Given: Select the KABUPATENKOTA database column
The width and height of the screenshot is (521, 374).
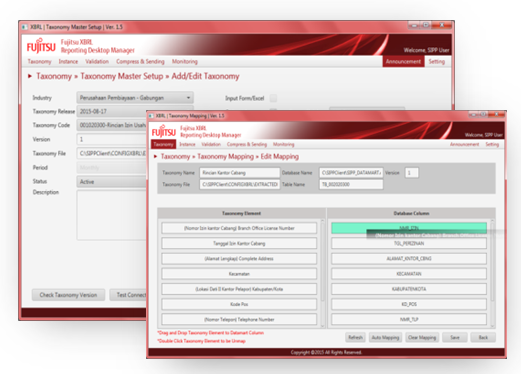Looking at the screenshot, I should (409, 289).
